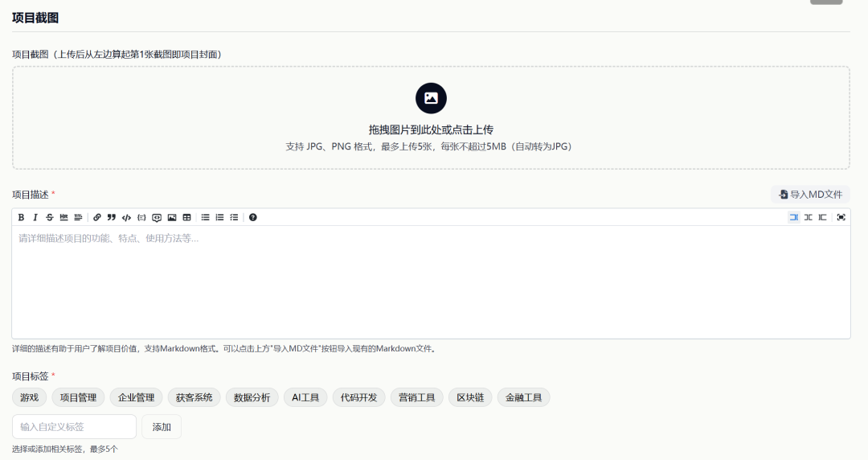Click the 项目截图 section heading
The width and height of the screenshot is (868, 460).
[x=35, y=18]
